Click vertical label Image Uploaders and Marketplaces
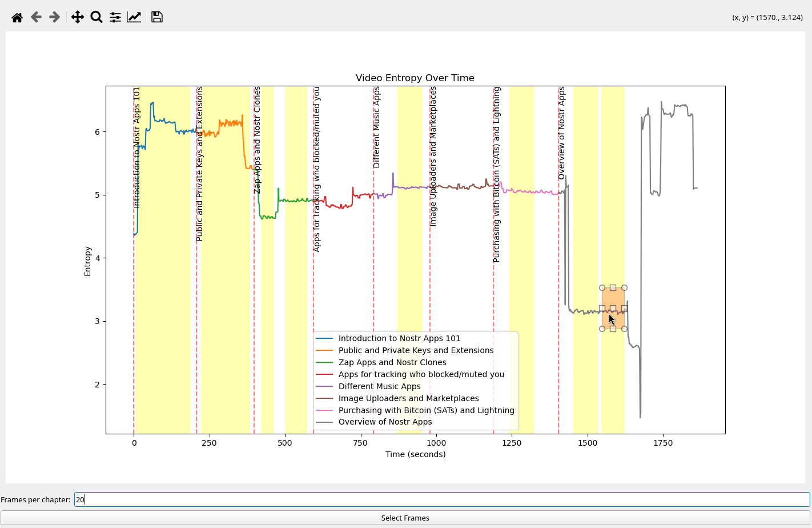This screenshot has width=812, height=528. 433,157
